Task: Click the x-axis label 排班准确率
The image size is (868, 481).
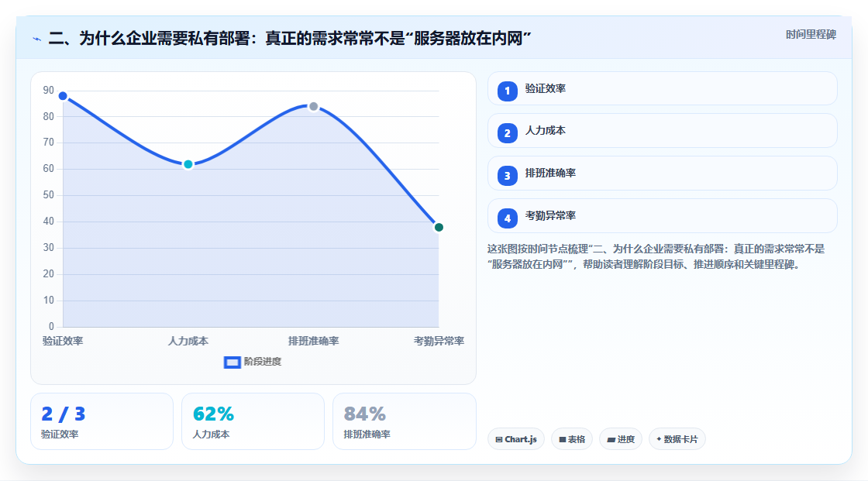Action: [313, 341]
